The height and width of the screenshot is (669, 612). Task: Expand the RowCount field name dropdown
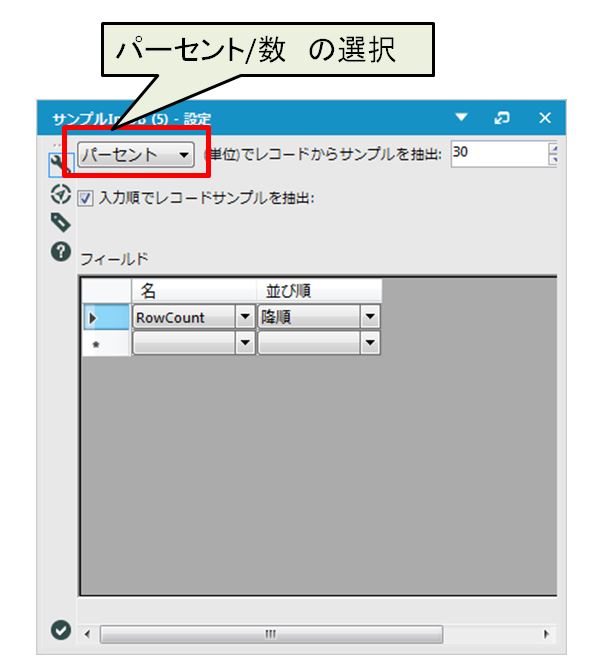pos(245,318)
